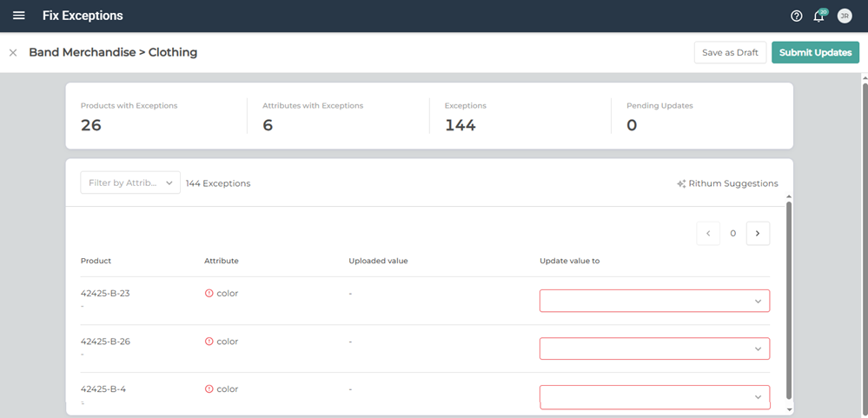Open the hamburger navigation menu
The width and height of the screenshot is (868, 418).
coord(19,16)
